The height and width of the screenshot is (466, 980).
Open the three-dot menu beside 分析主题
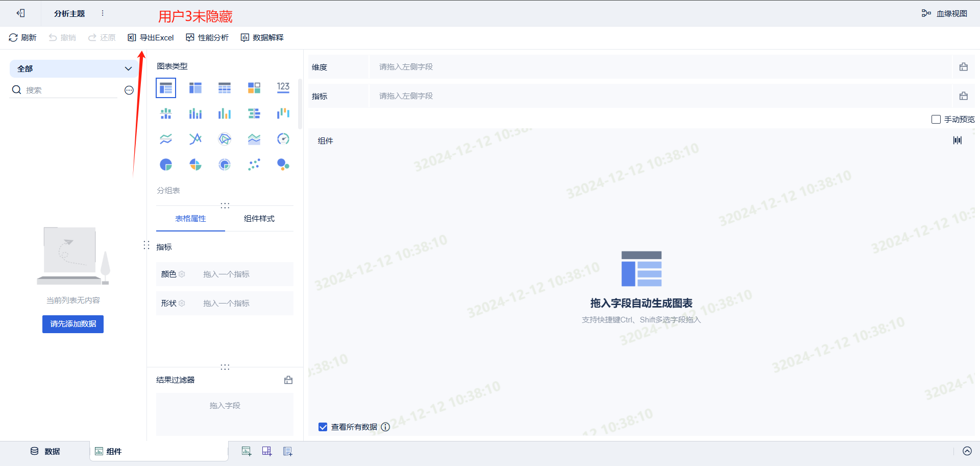103,13
